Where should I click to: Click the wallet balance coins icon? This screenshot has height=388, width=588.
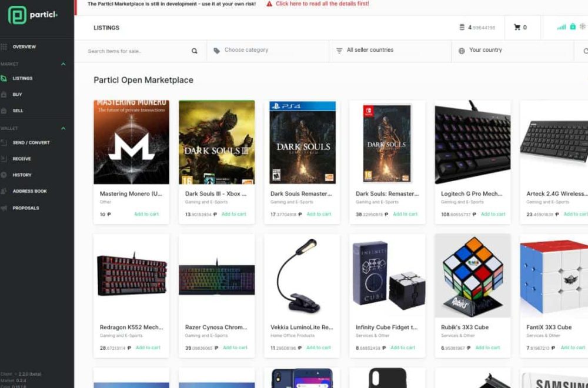coord(462,28)
